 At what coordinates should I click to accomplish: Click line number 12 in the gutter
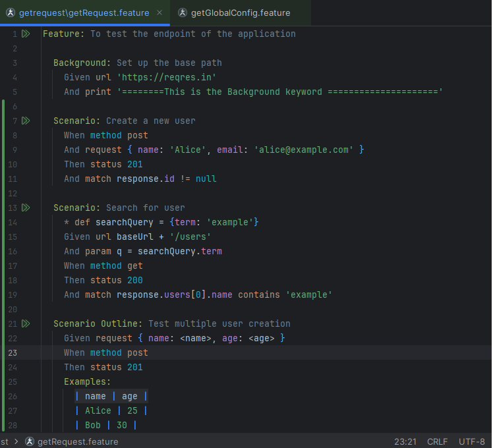(13, 193)
